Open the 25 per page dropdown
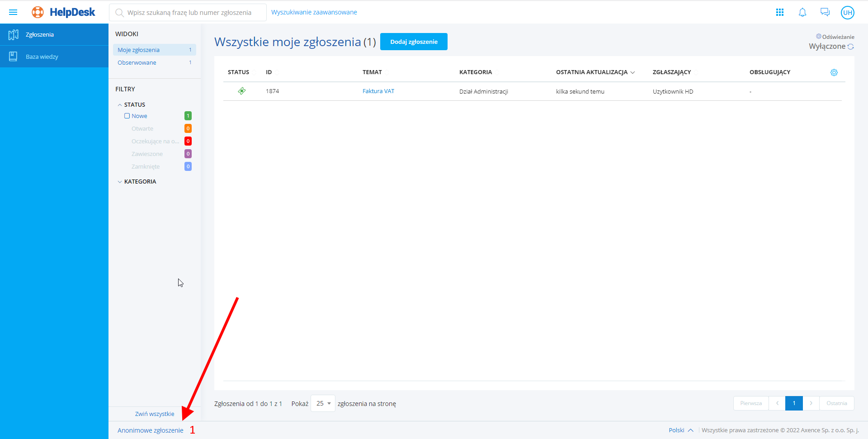The image size is (868, 439). coord(323,403)
